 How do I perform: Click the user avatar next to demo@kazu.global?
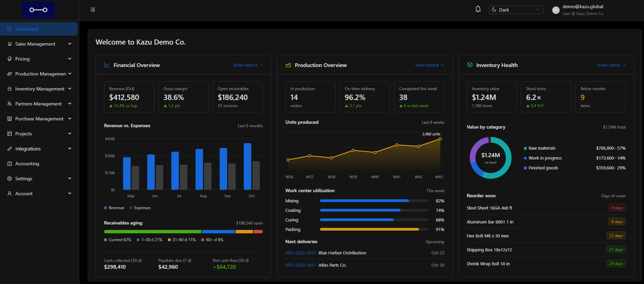556,10
